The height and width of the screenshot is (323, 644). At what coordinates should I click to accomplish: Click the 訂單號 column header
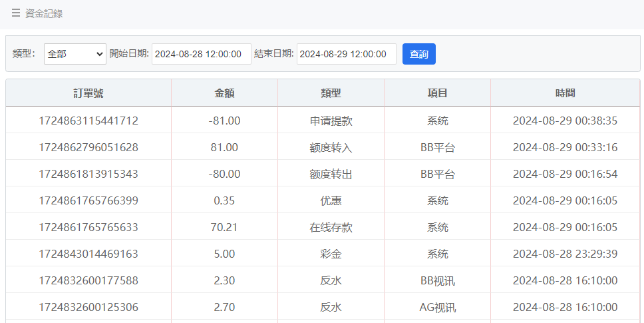pyautogui.click(x=88, y=94)
